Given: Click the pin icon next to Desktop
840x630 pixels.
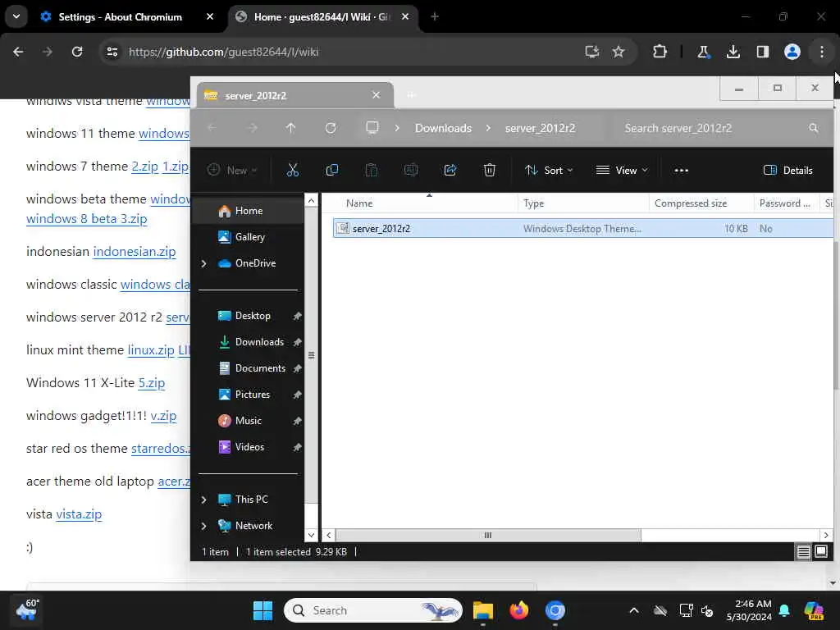Looking at the screenshot, I should 297,316.
